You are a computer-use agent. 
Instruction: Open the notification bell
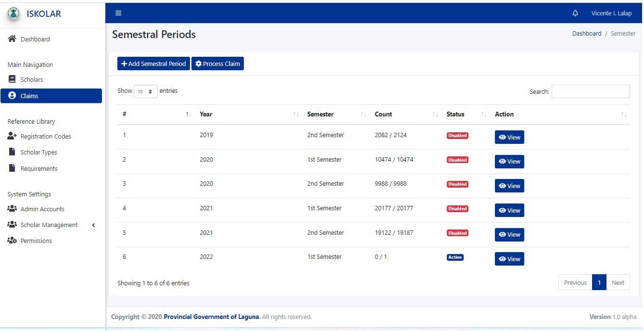(x=575, y=13)
